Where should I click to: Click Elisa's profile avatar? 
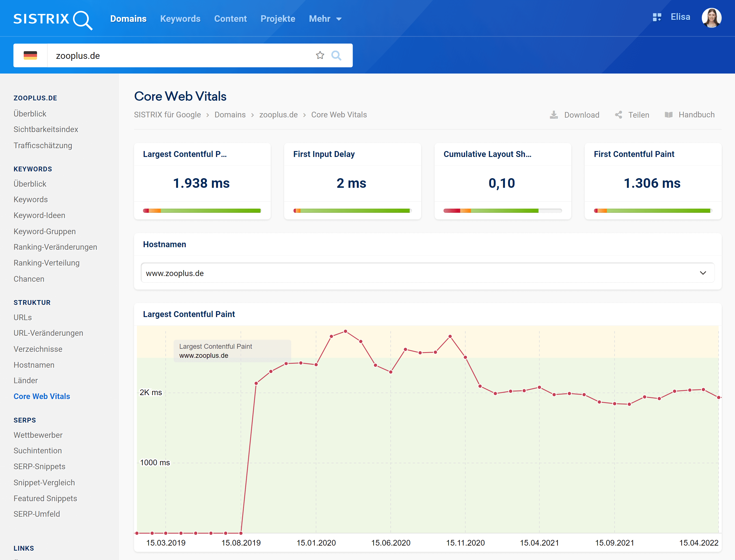[x=711, y=18]
